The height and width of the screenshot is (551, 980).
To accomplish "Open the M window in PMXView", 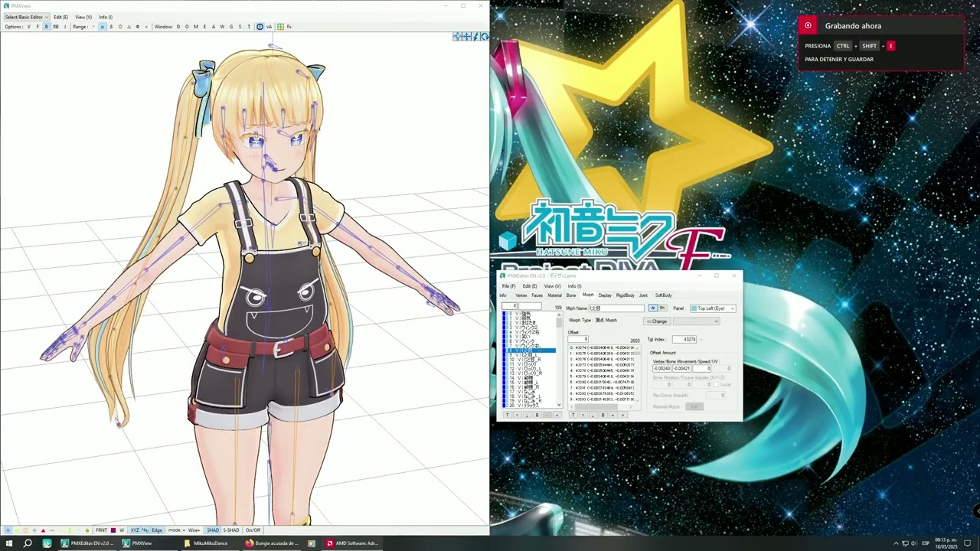I will [x=196, y=27].
